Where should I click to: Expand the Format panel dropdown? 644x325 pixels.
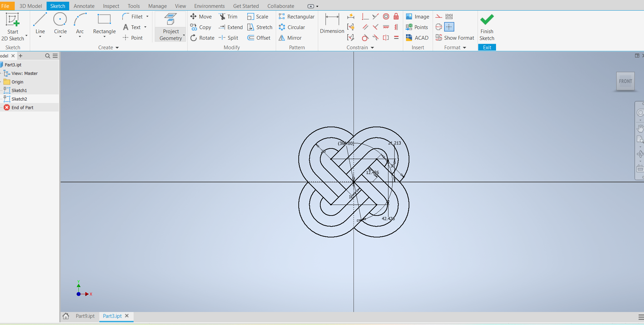464,48
